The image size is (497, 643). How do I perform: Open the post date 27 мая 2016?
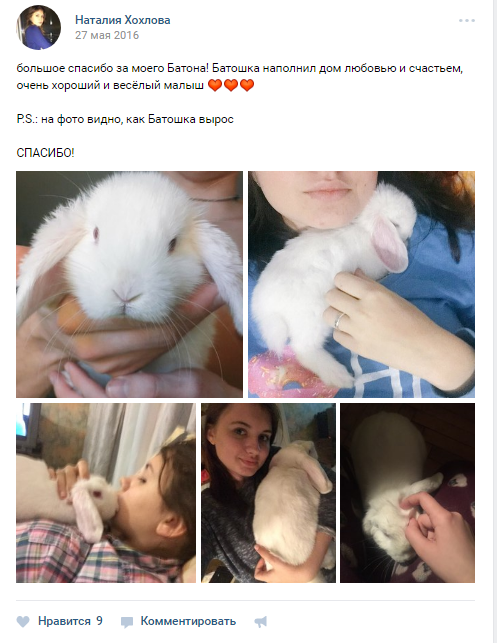[107, 35]
